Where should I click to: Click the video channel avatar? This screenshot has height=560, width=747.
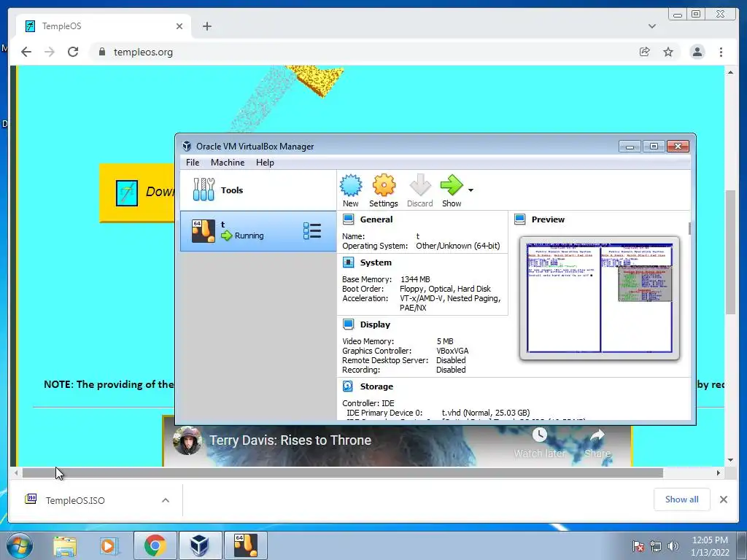point(187,440)
